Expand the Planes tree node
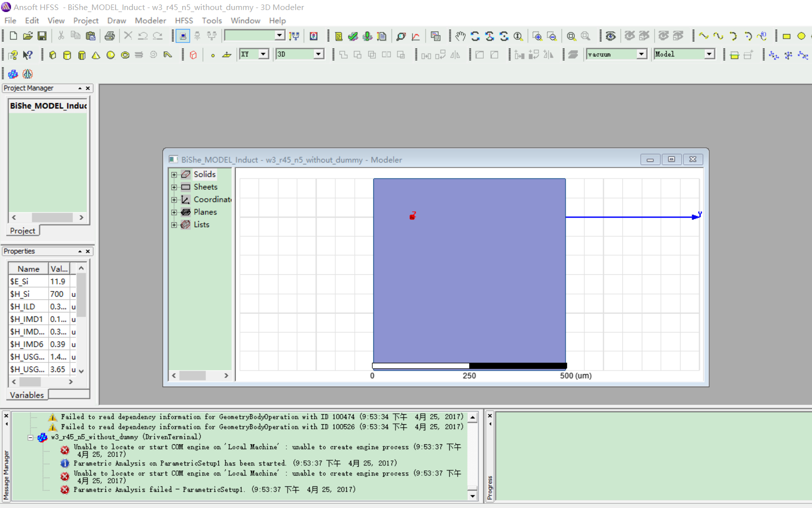812x508 pixels. pos(174,212)
